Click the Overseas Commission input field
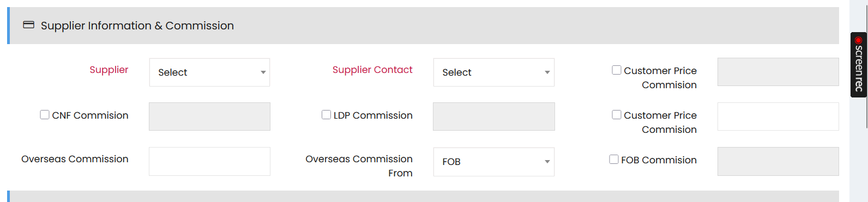868x202 pixels. pyautogui.click(x=209, y=161)
